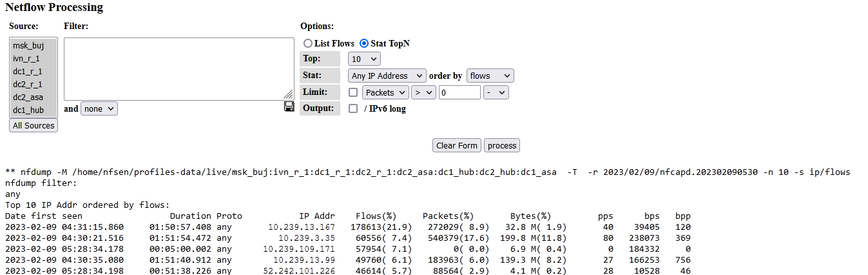Screen dimensions: 868x275
Task: Click the Clear Form button
Action: [x=457, y=145]
